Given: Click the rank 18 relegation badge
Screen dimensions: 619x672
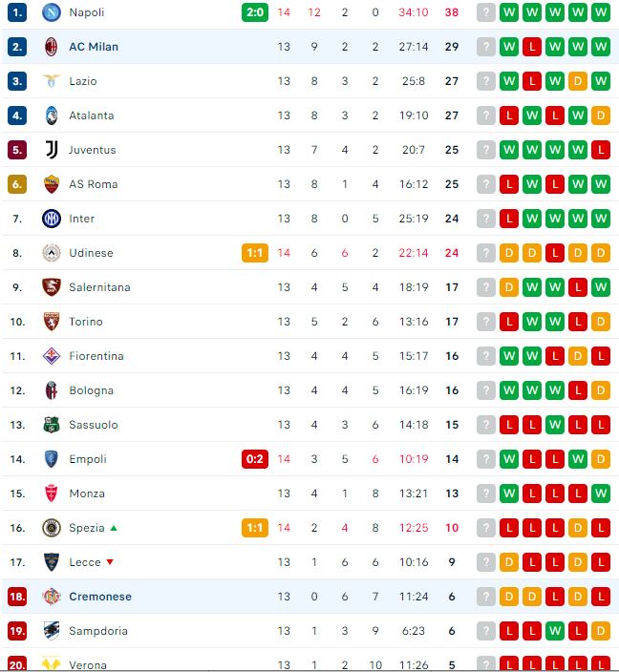Looking at the screenshot, I should [x=17, y=597].
